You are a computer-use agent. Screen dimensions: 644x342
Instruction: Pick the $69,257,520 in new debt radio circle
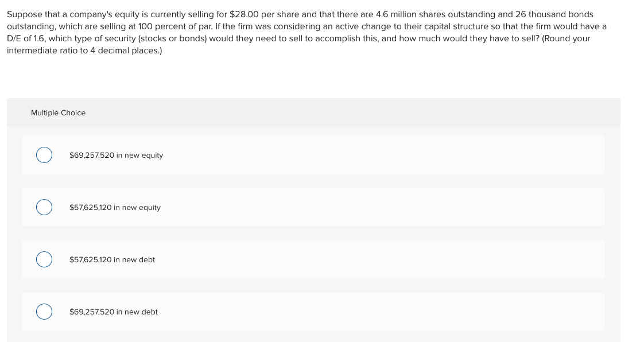[44, 312]
